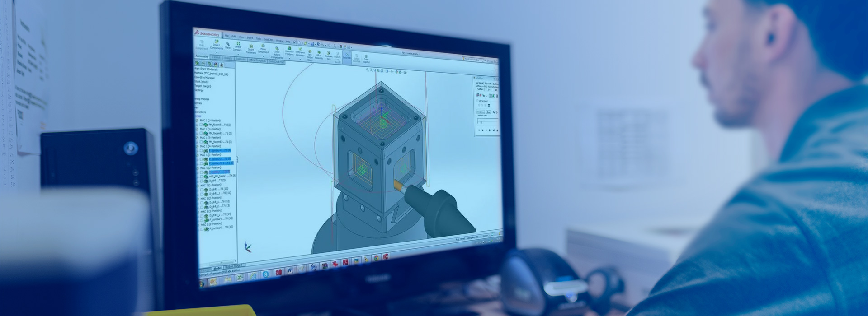Click Show Hidden Components
The image size is (868, 316).
[277, 52]
